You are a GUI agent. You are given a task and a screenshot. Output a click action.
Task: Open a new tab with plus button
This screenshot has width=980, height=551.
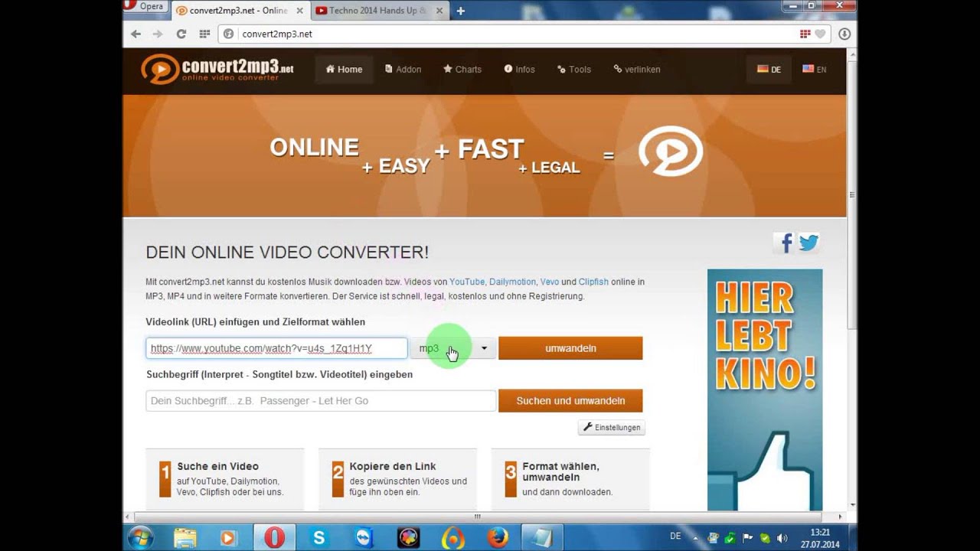click(x=460, y=11)
